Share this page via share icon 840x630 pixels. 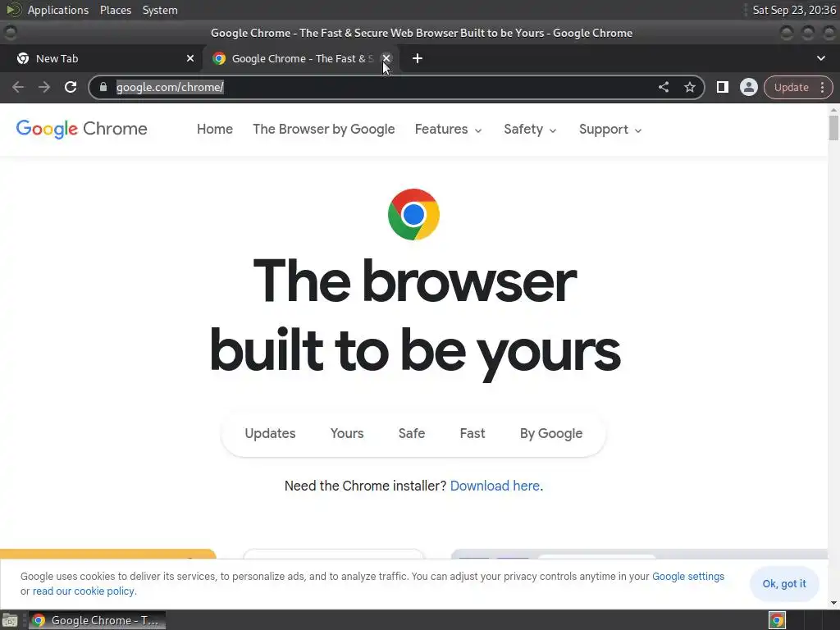tap(663, 87)
